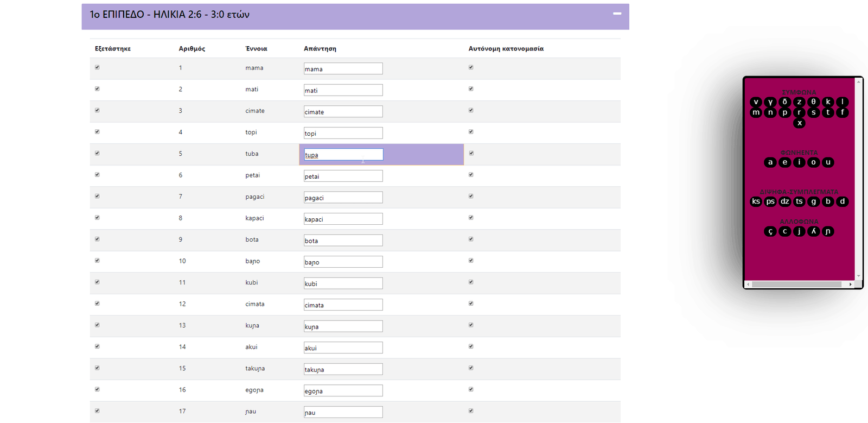Click the 'g' digraph key
Screen dimensions: 868x423
point(813,201)
